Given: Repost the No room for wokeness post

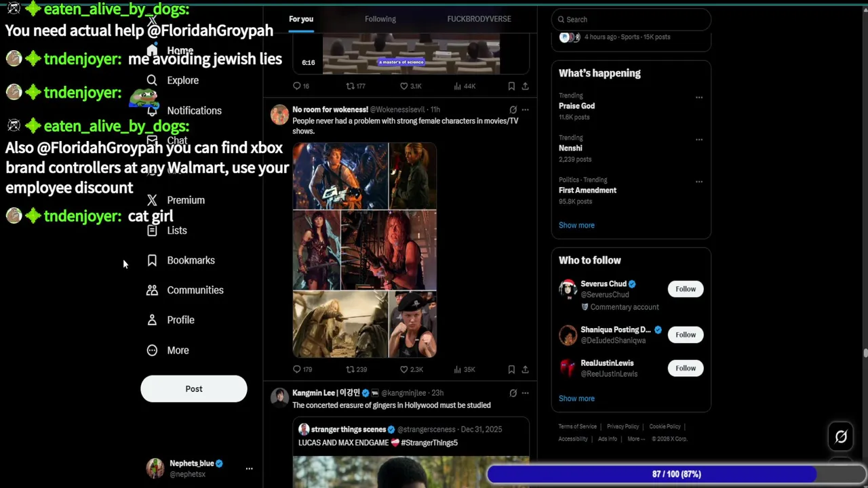Looking at the screenshot, I should point(356,369).
